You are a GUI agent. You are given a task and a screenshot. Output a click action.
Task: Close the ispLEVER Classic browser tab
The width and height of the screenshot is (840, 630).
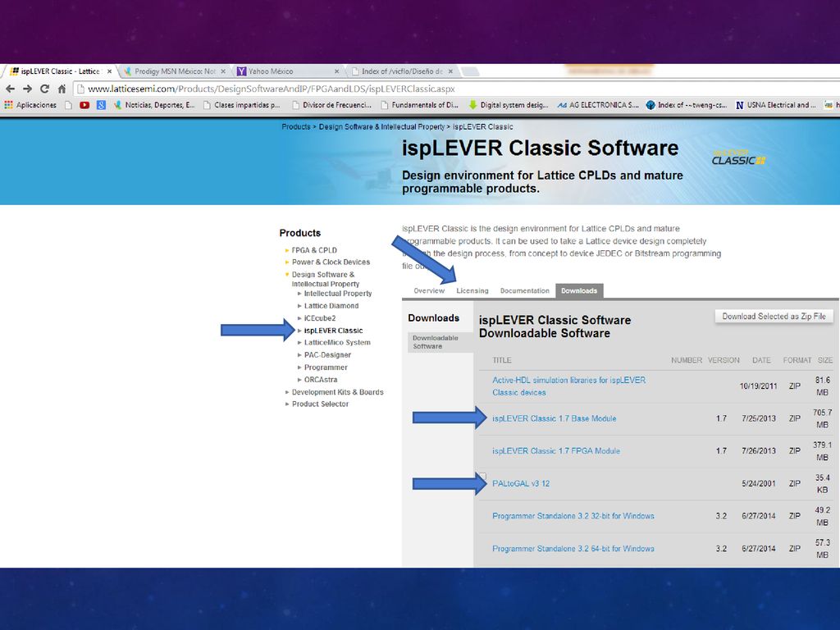109,71
